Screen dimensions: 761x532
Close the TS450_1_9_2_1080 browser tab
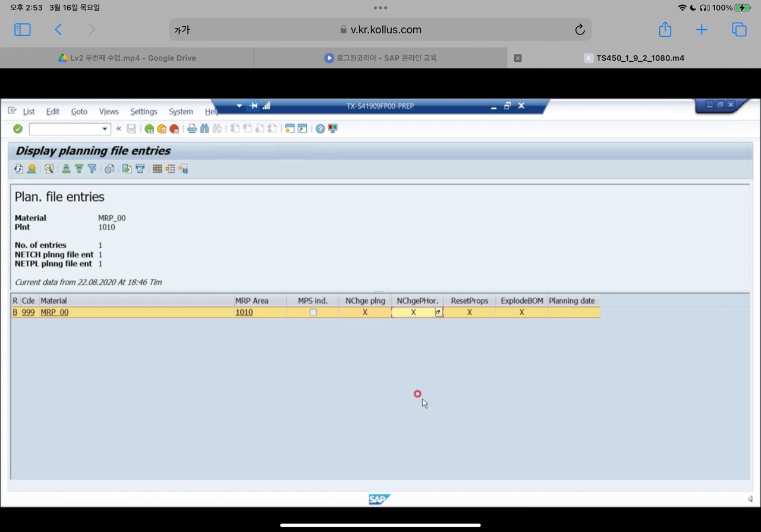(518, 58)
